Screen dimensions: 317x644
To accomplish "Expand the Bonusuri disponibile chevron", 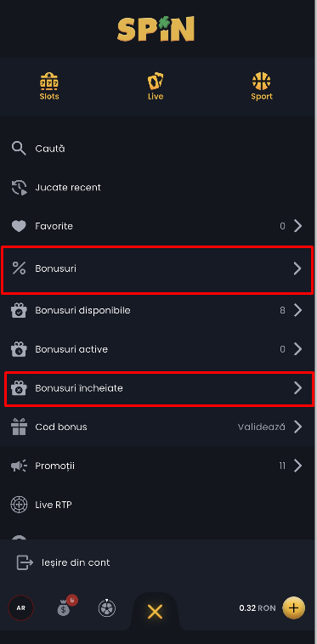I will click(298, 310).
